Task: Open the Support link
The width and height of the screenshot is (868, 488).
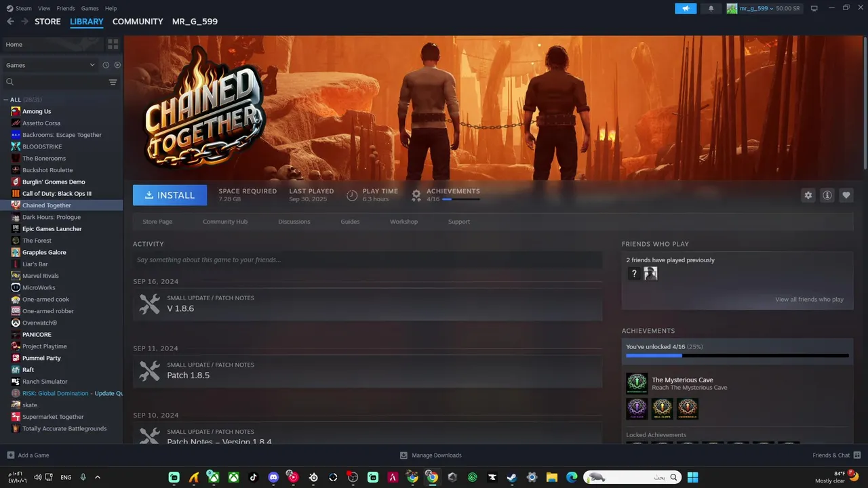Action: pos(459,222)
